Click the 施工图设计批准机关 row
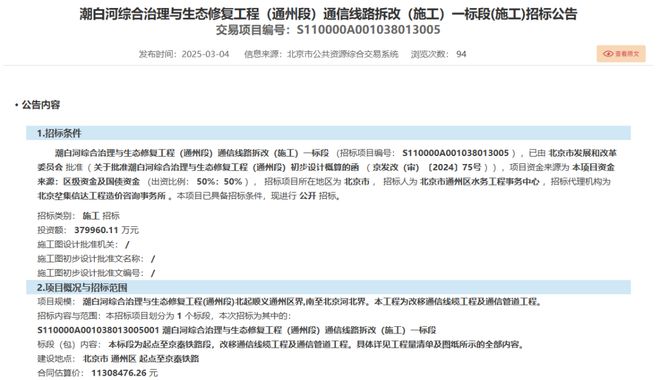 [83, 244]
